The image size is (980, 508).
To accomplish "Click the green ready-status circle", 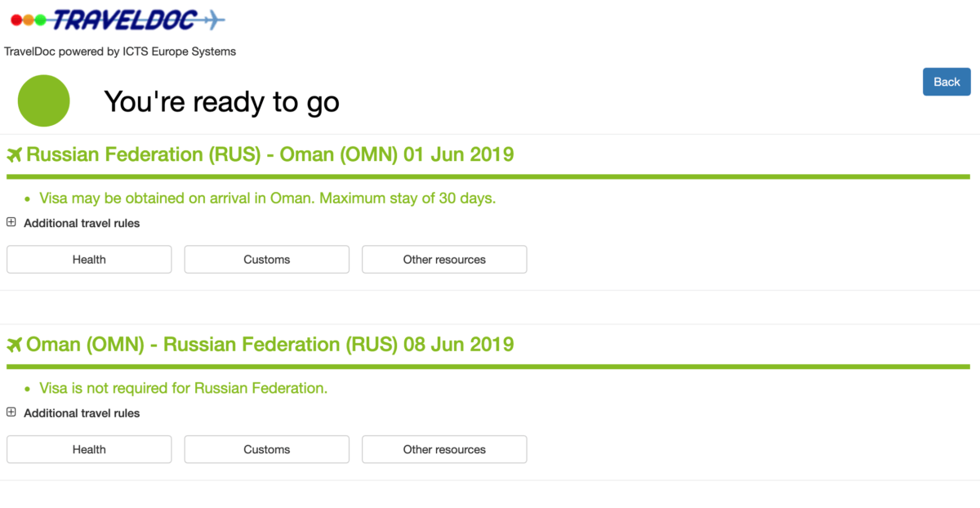I will [44, 101].
